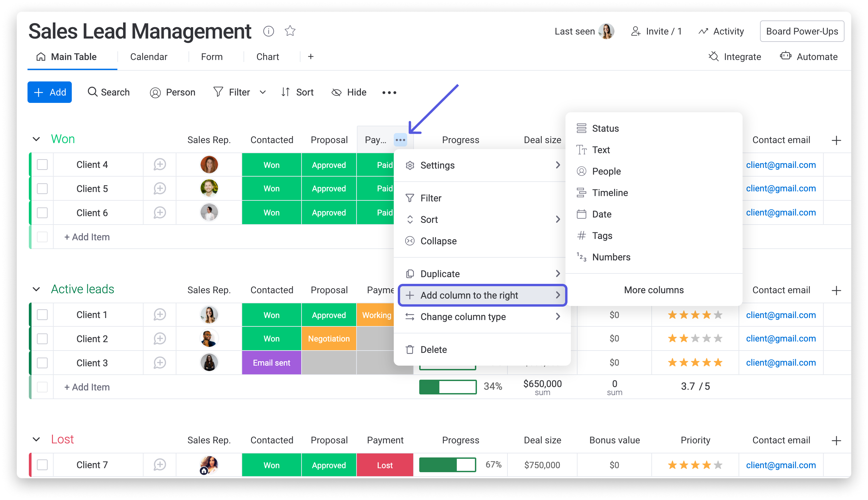
Task: Open conversation bubble for Client 4
Action: tap(160, 165)
